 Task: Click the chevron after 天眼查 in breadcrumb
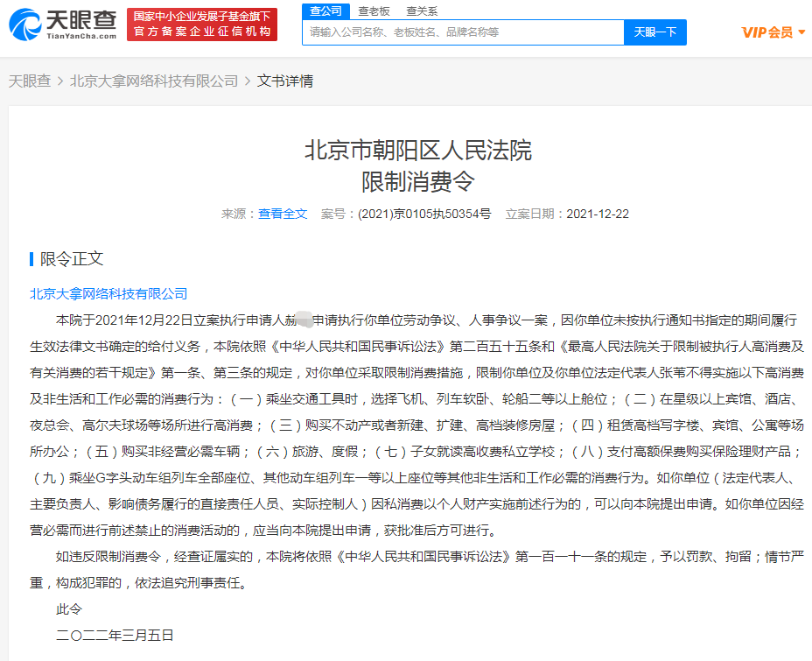point(60,81)
